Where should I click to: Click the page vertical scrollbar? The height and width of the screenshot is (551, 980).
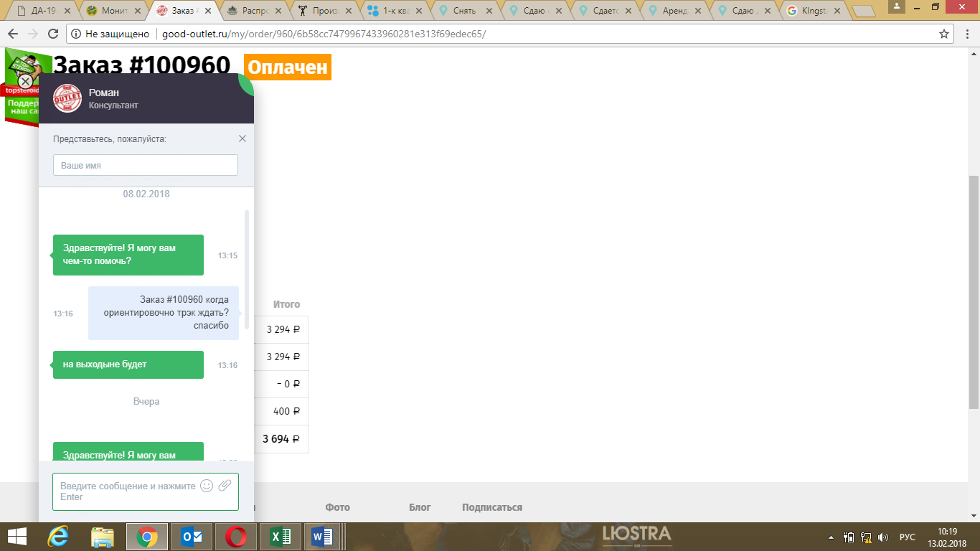tap(974, 287)
